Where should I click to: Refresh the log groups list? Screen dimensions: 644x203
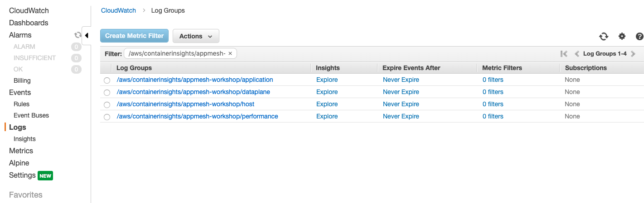coord(603,37)
